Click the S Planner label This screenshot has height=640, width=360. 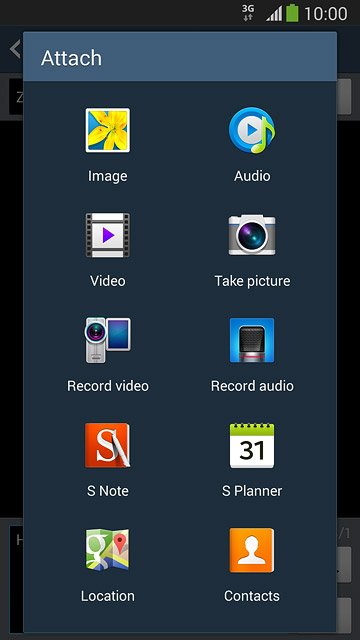[252, 491]
